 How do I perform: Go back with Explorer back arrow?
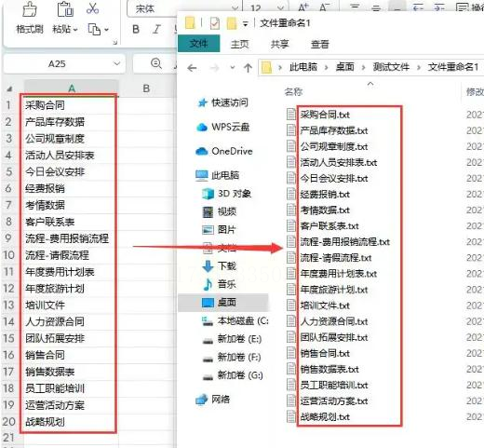[192, 68]
